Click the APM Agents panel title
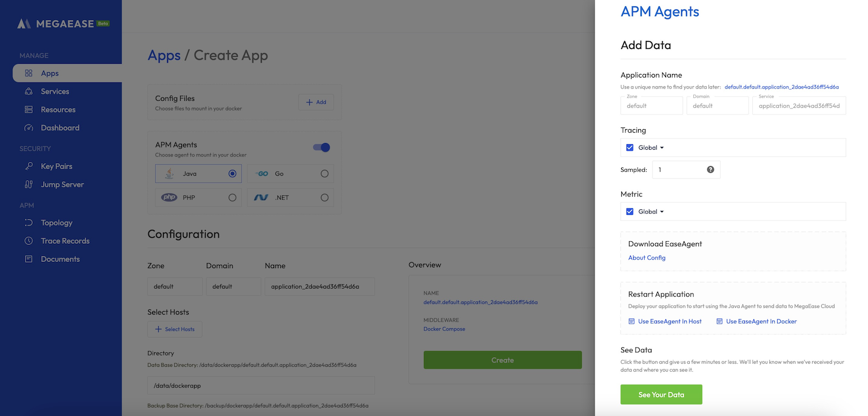 [660, 12]
